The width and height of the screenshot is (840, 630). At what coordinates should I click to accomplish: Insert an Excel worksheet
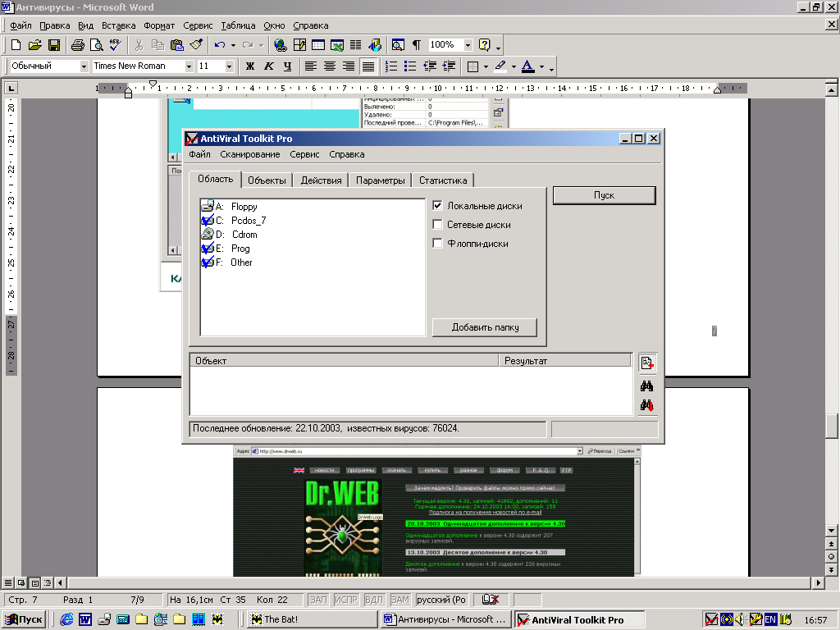pos(337,45)
